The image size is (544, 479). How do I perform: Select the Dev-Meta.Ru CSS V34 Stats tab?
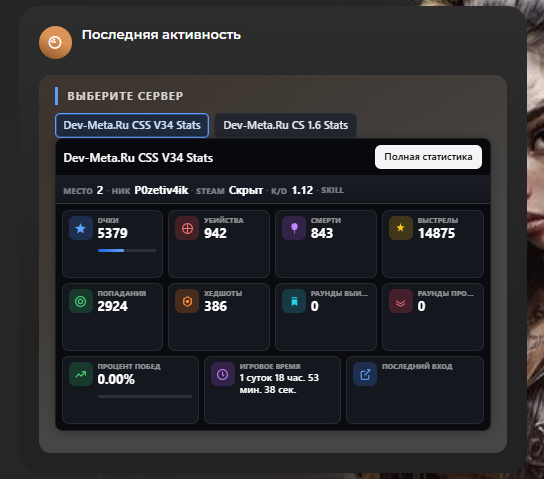[x=132, y=125]
